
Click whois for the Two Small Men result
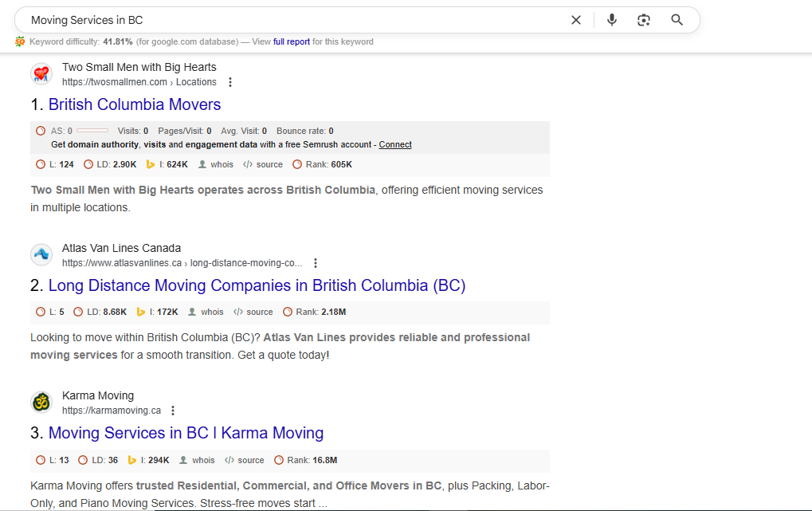tap(222, 164)
